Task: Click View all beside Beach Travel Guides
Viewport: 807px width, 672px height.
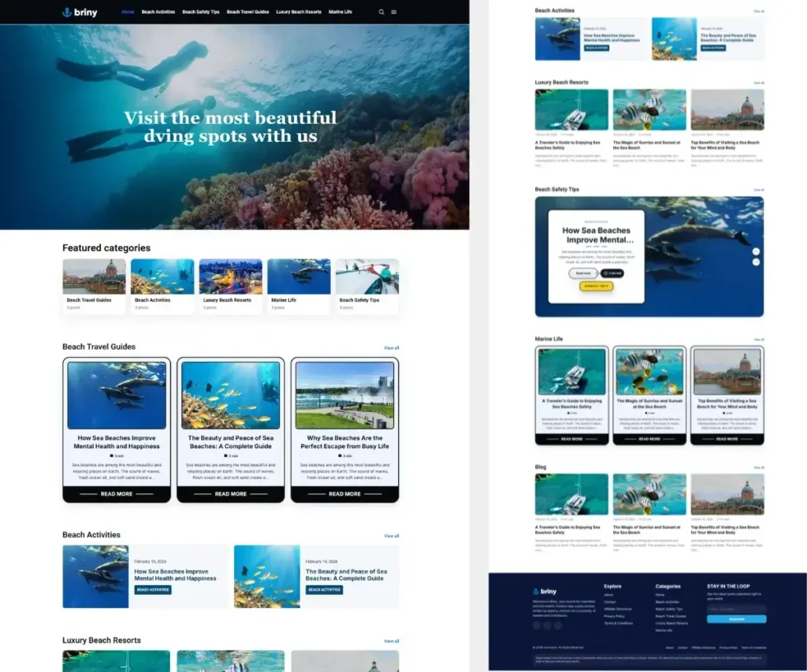Action: [x=391, y=347]
